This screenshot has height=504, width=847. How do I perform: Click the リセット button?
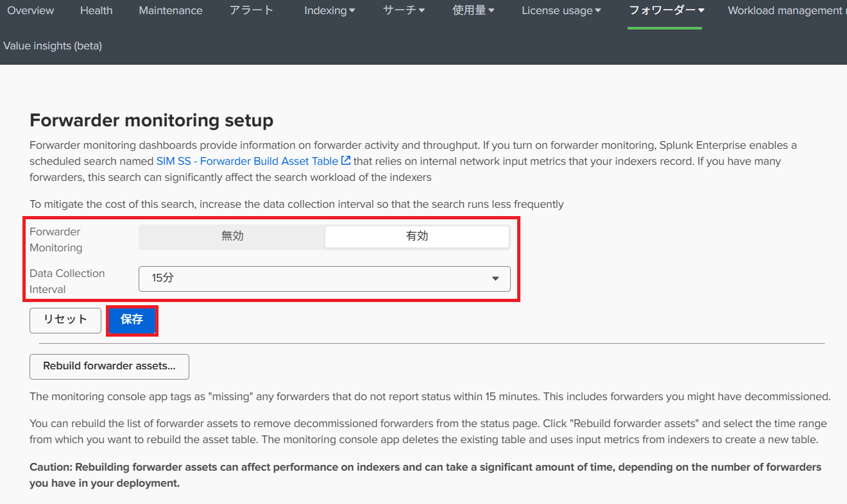(65, 320)
